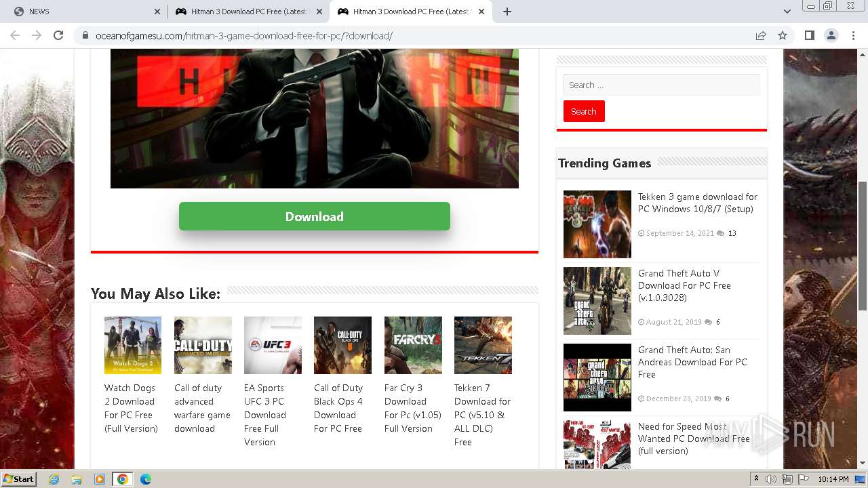Open Grand Theft Auto V Download link
This screenshot has width=868, height=488.
684,285
